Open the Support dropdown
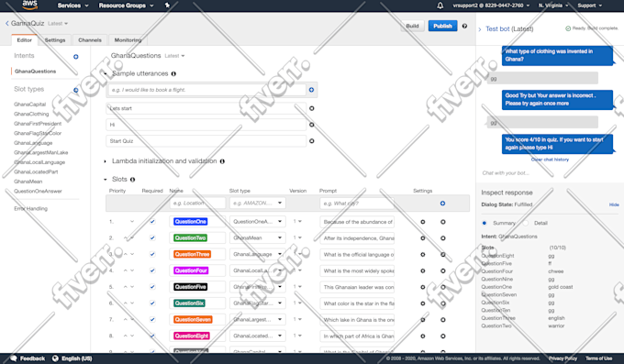Image resolution: width=624 pixels, height=364 pixels. [590, 6]
